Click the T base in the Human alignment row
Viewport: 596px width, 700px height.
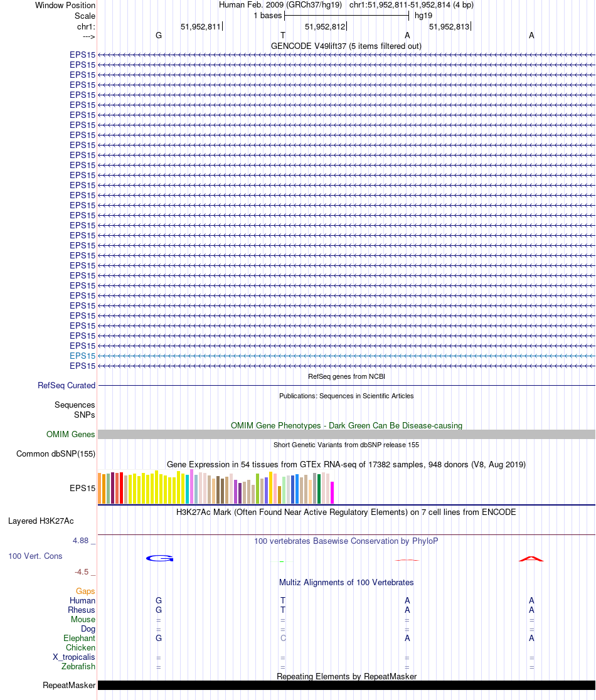coord(282,600)
